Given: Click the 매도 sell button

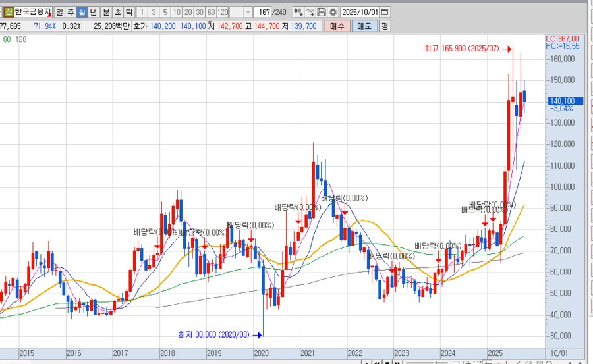Looking at the screenshot, I should (364, 26).
